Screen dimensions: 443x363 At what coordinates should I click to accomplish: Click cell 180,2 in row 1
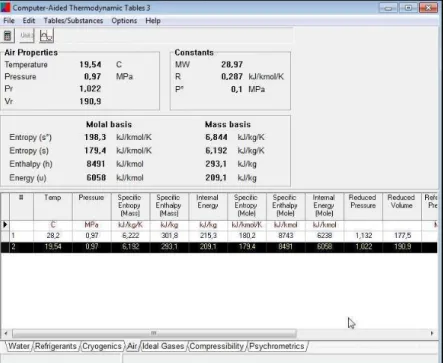click(x=247, y=236)
